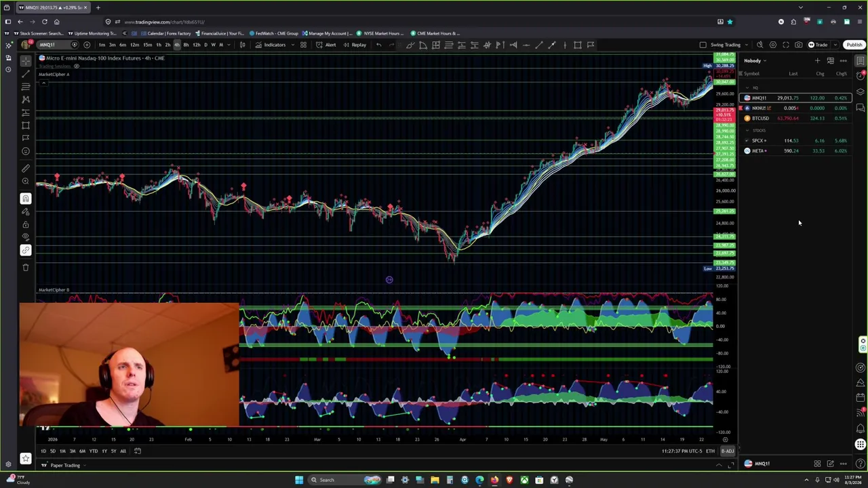Collapse the STOCKS watchlist section
The height and width of the screenshot is (488, 868).
click(x=747, y=130)
